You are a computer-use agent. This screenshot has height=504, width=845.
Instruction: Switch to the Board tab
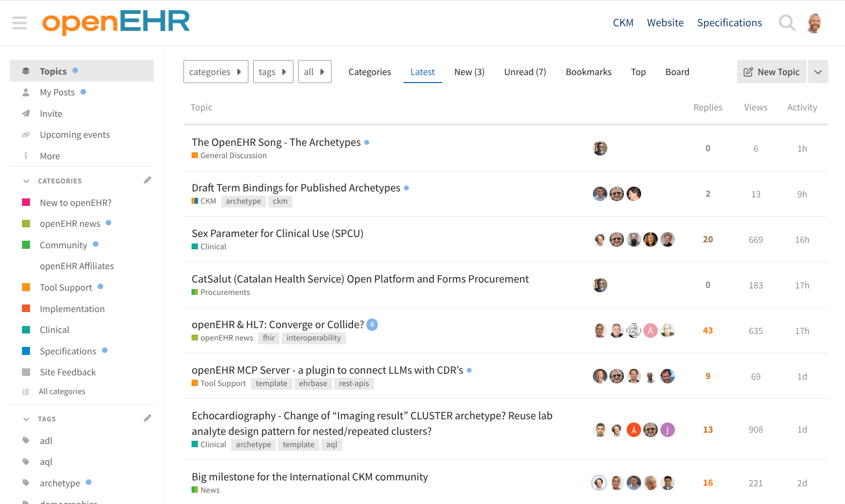[x=678, y=72]
